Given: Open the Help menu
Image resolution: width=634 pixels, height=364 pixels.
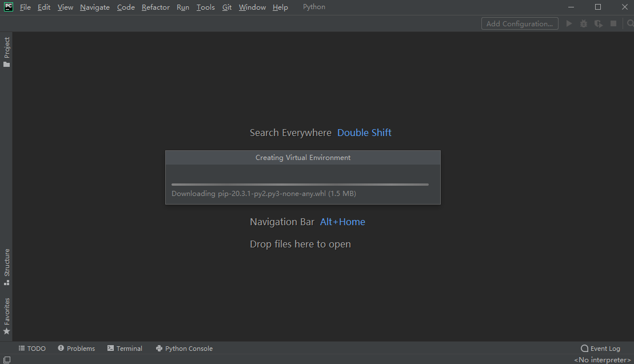Looking at the screenshot, I should (x=280, y=7).
